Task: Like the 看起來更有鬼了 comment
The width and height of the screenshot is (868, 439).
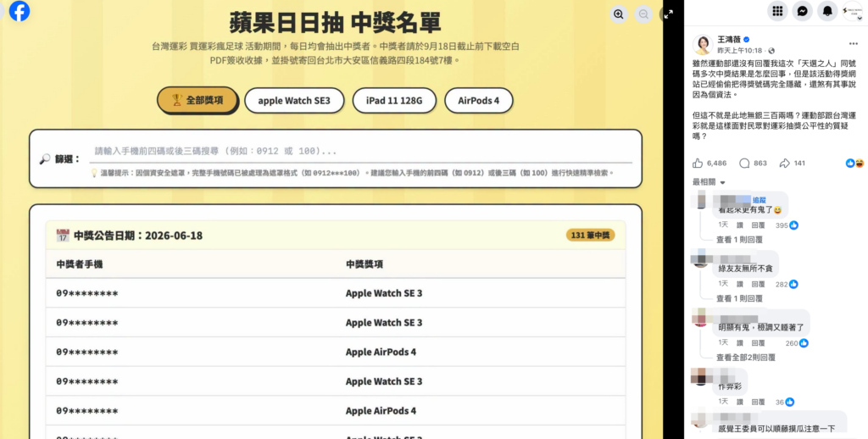Action: [740, 225]
